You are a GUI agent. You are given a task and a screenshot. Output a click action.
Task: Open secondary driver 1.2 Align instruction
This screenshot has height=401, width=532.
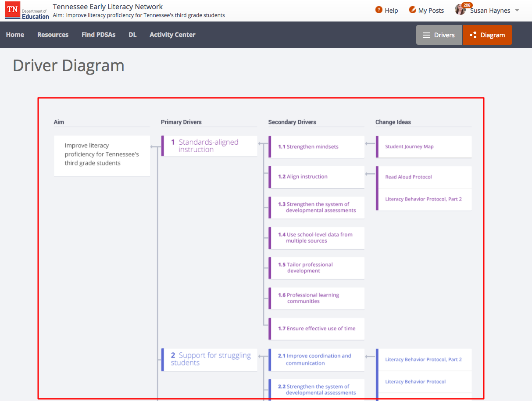316,177
